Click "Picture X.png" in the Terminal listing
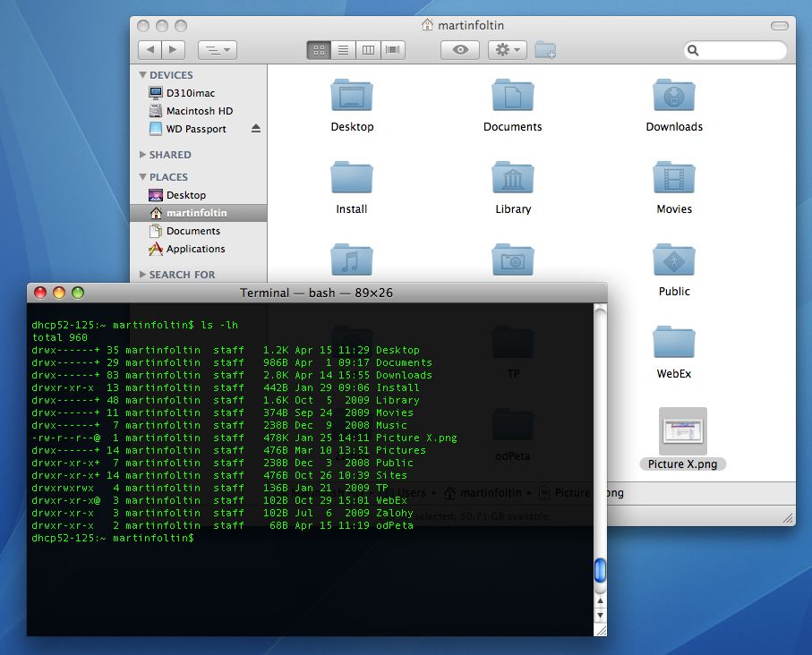This screenshot has height=655, width=812. point(417,438)
